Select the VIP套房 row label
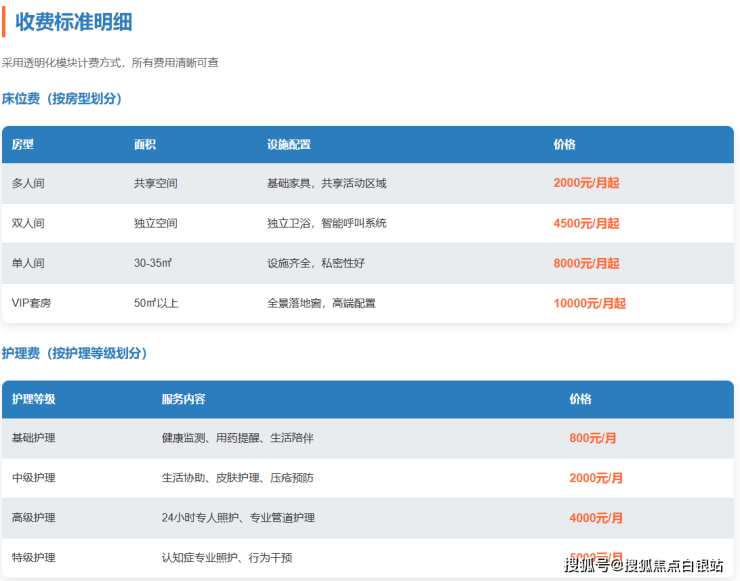This screenshot has height=581, width=740. [31, 303]
